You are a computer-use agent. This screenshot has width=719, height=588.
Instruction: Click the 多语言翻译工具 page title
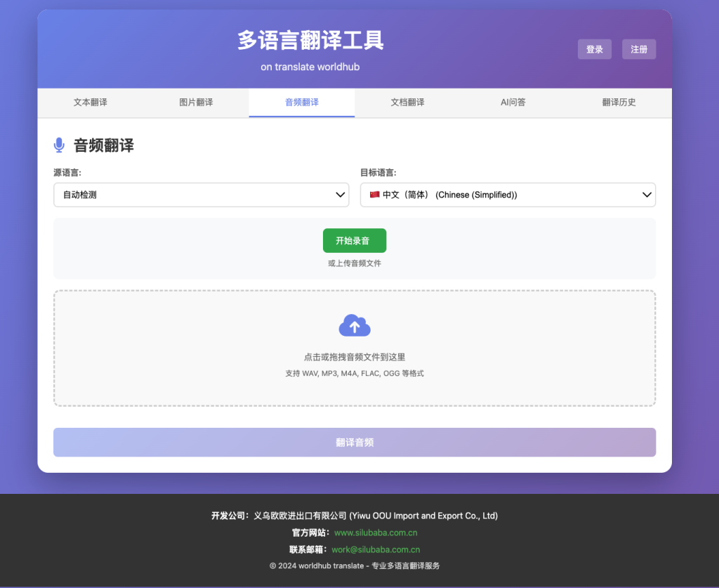click(x=310, y=40)
